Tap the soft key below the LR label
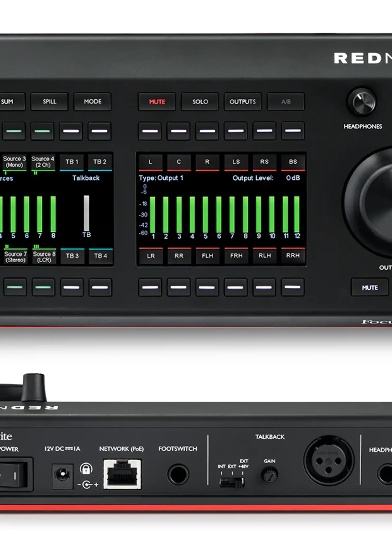This screenshot has height=549, width=392. pos(150,287)
